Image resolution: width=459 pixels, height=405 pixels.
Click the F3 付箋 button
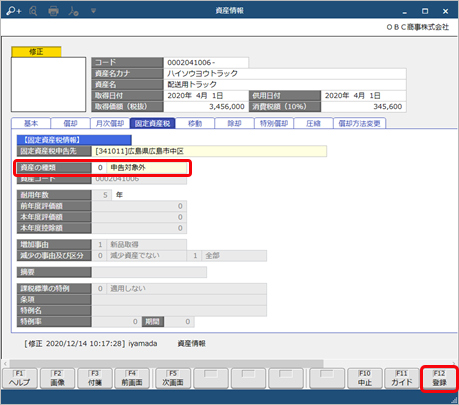coord(95,378)
